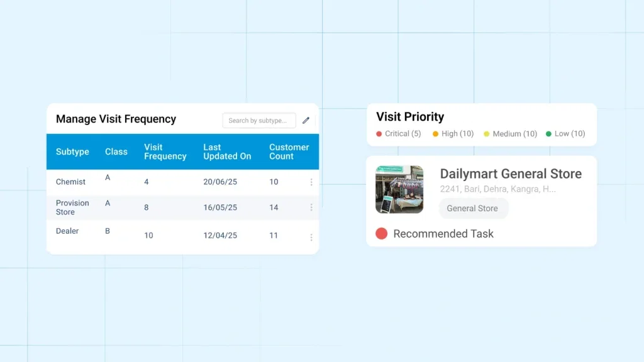Click the Recommended Task red indicator
Image resolution: width=644 pixels, height=362 pixels.
tap(380, 233)
